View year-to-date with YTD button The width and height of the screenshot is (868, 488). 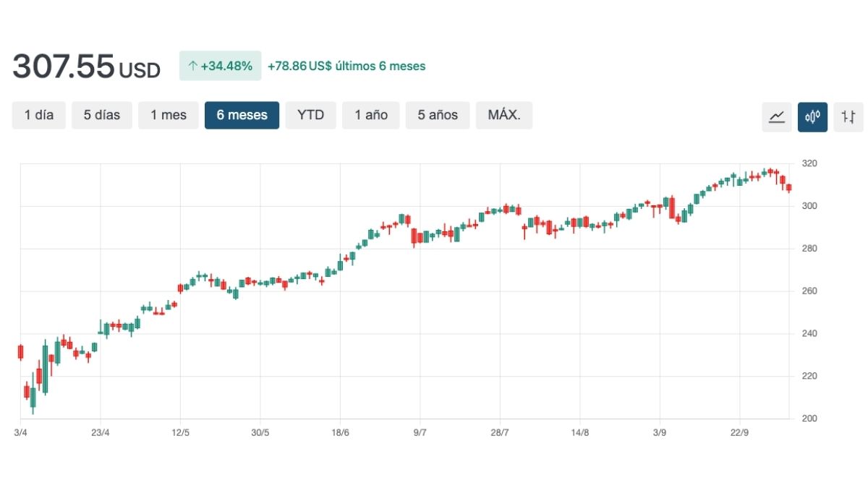(311, 115)
